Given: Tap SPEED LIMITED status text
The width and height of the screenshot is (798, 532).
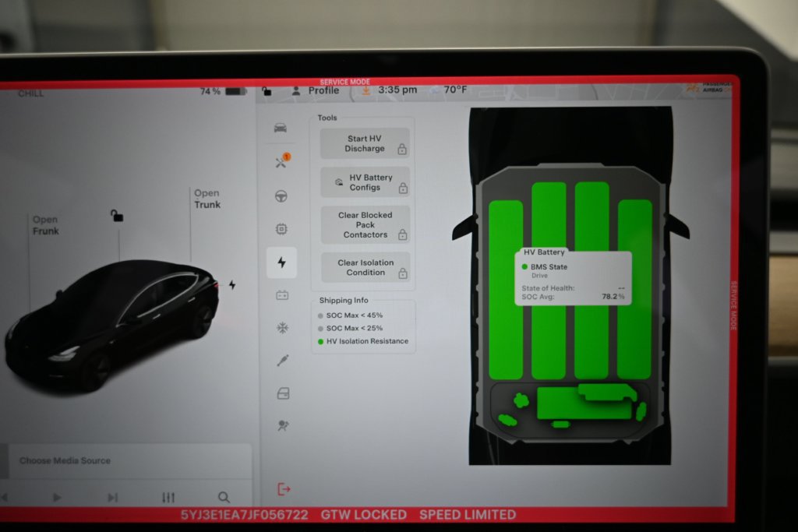Looking at the screenshot, I should [x=468, y=515].
